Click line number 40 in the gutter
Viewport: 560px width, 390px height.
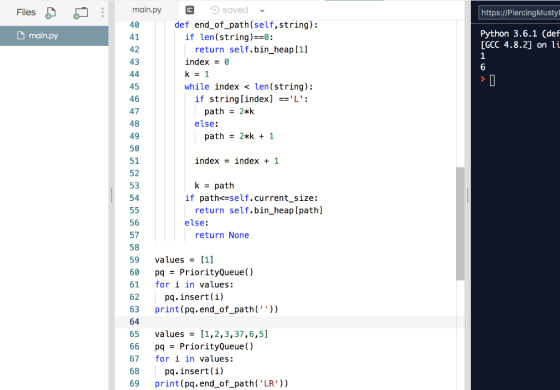click(x=134, y=25)
